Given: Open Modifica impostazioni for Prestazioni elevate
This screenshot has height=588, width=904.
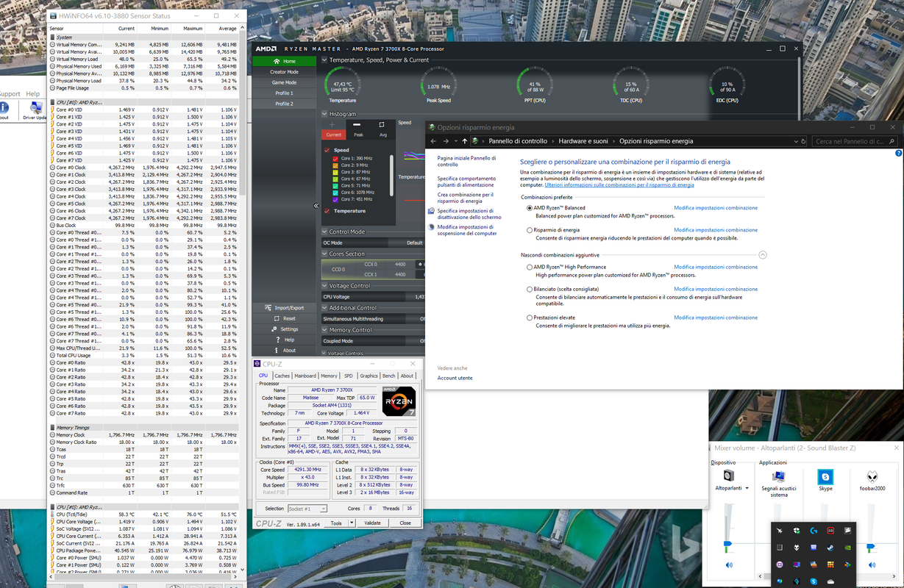Looking at the screenshot, I should click(716, 318).
